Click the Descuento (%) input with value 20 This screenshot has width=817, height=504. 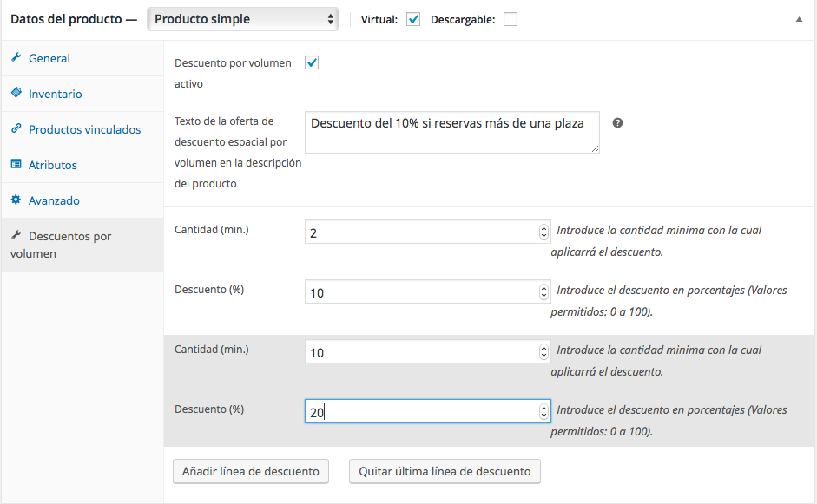[x=427, y=411]
